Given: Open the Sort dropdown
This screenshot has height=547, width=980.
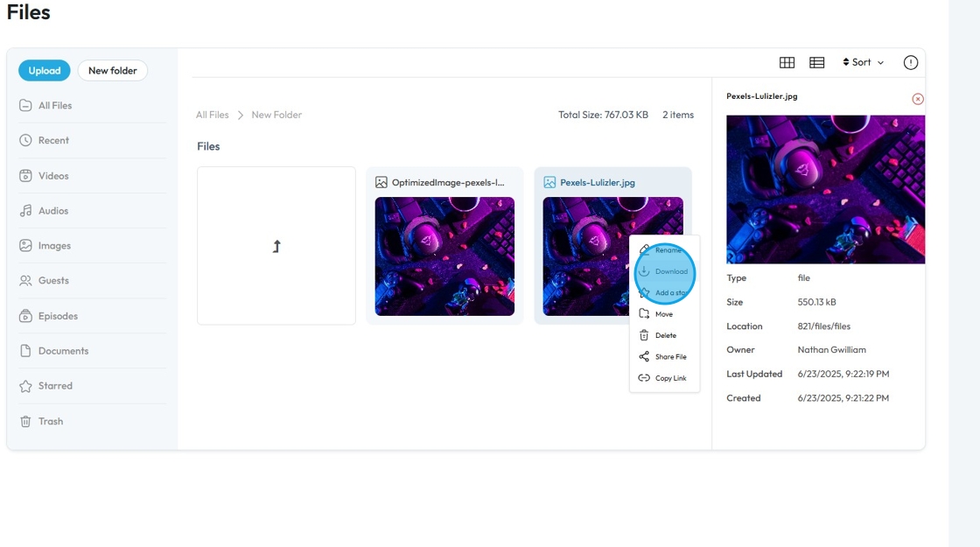Looking at the screenshot, I should click(863, 62).
